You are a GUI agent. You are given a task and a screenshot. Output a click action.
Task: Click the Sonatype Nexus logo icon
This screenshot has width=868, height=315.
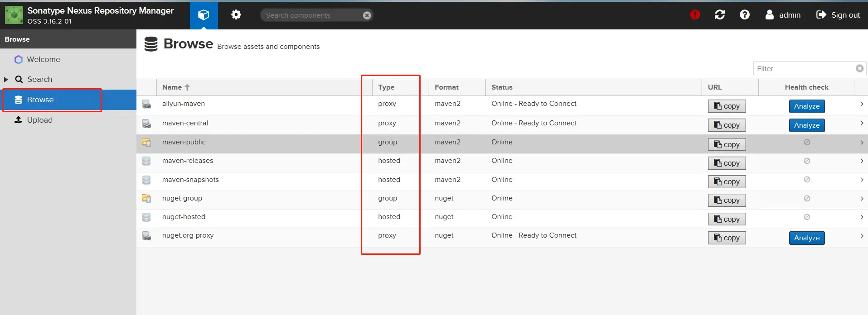click(14, 15)
